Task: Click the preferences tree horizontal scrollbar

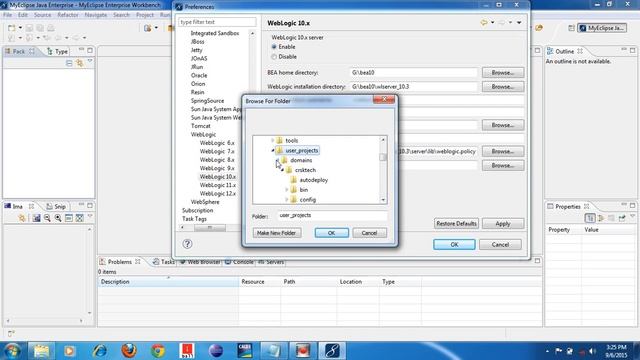Action: [210, 228]
